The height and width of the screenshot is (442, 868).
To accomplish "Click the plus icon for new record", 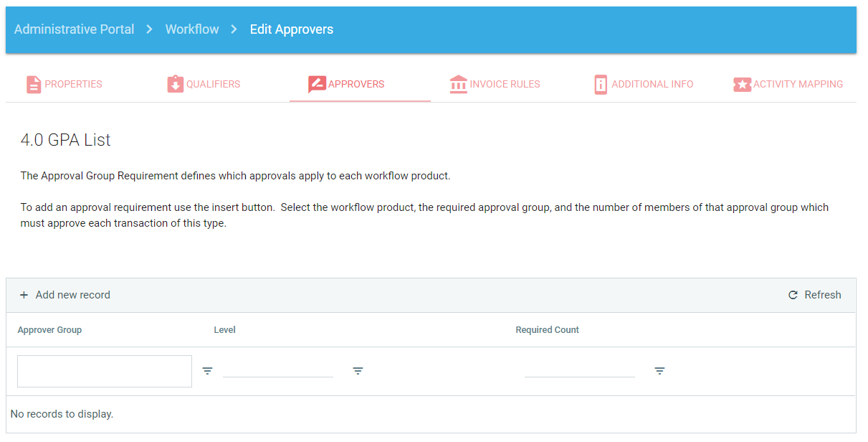I will [24, 295].
